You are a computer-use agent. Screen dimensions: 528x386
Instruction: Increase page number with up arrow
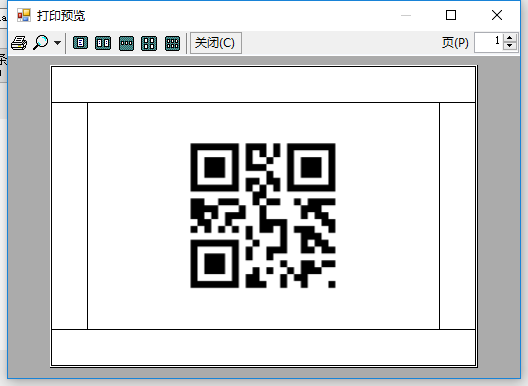(x=510, y=38)
